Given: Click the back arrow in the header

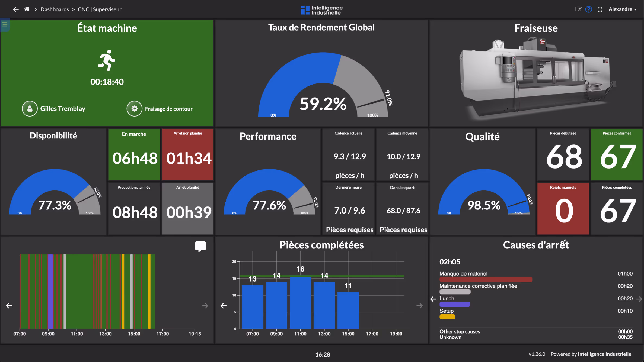Looking at the screenshot, I should 16,9.
